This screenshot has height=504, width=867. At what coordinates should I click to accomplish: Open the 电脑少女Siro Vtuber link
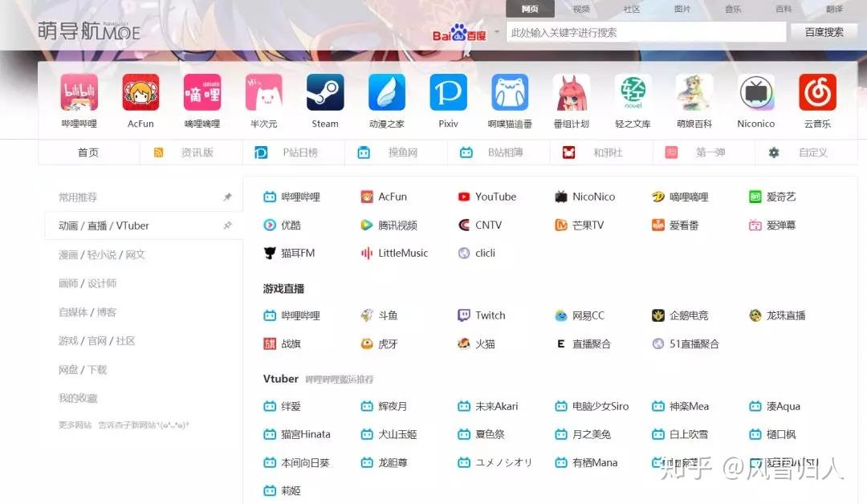[592, 406]
